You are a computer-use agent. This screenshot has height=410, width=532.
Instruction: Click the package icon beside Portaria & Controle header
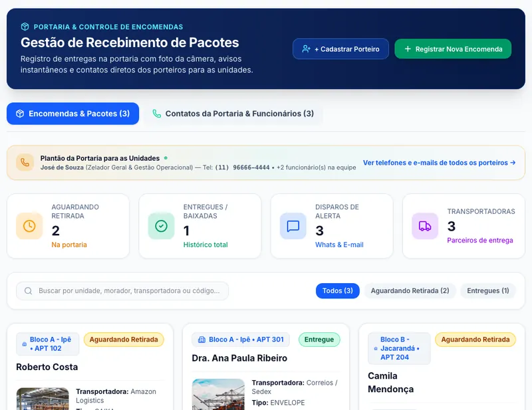[x=25, y=27]
